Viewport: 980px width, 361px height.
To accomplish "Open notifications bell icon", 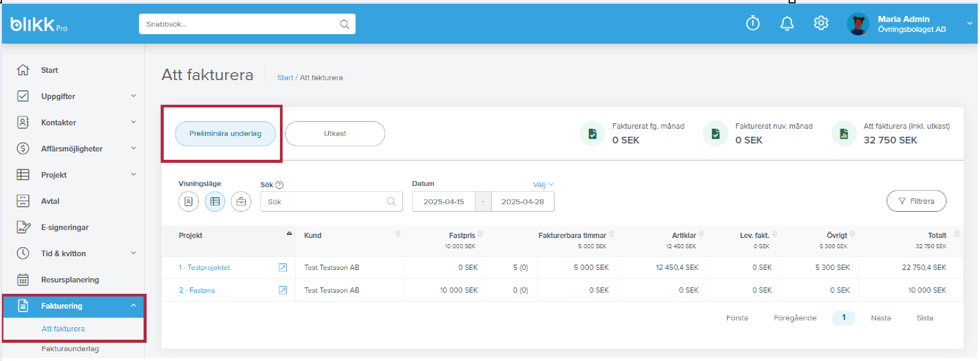I will pos(787,24).
